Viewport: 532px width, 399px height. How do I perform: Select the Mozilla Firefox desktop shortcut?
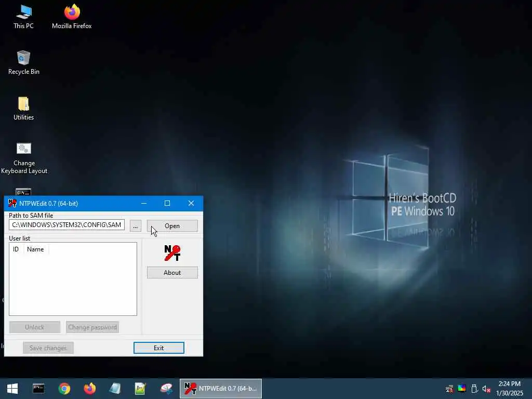click(x=72, y=17)
